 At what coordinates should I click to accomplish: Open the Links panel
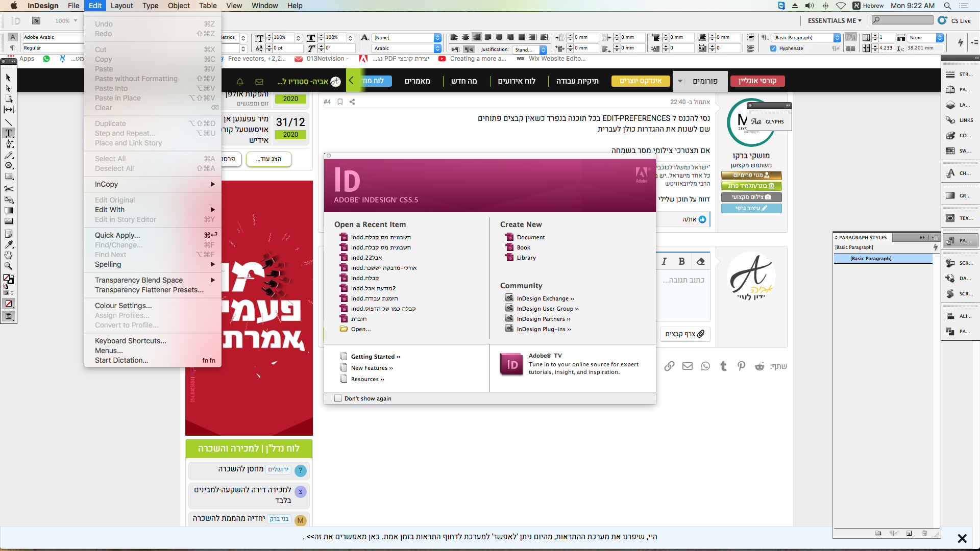(x=950, y=120)
